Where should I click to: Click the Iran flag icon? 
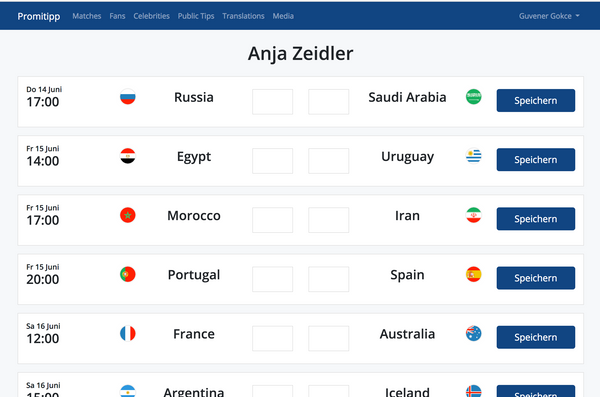coord(474,215)
